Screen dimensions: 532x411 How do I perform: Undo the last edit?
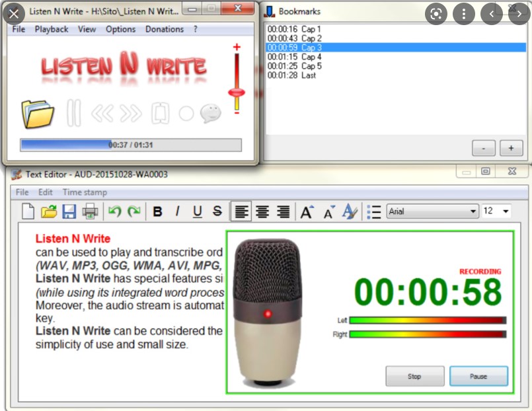point(115,211)
